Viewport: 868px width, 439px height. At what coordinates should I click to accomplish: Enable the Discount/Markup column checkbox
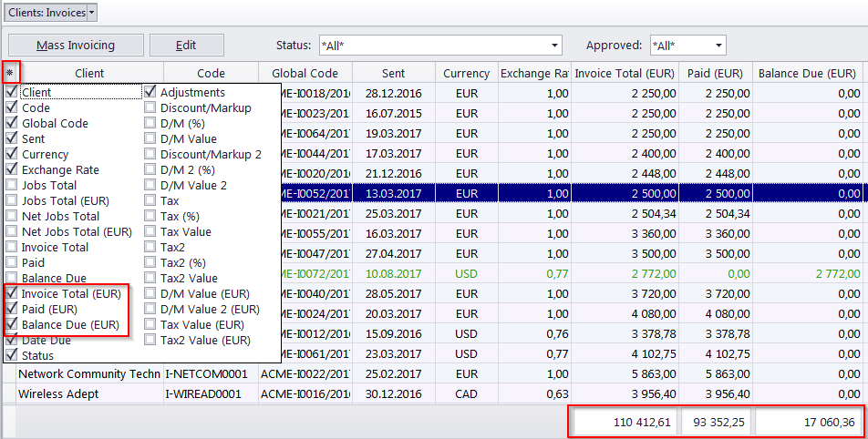pyautogui.click(x=150, y=107)
